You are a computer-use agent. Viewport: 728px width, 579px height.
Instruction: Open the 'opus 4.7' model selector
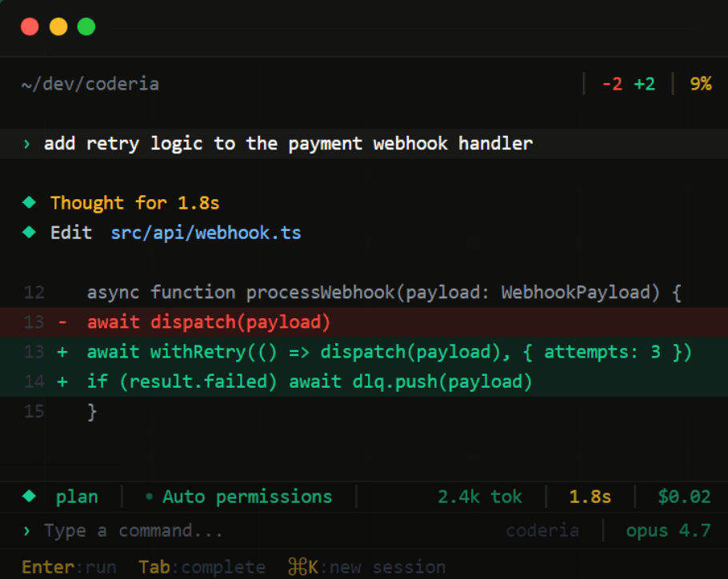coord(668,530)
